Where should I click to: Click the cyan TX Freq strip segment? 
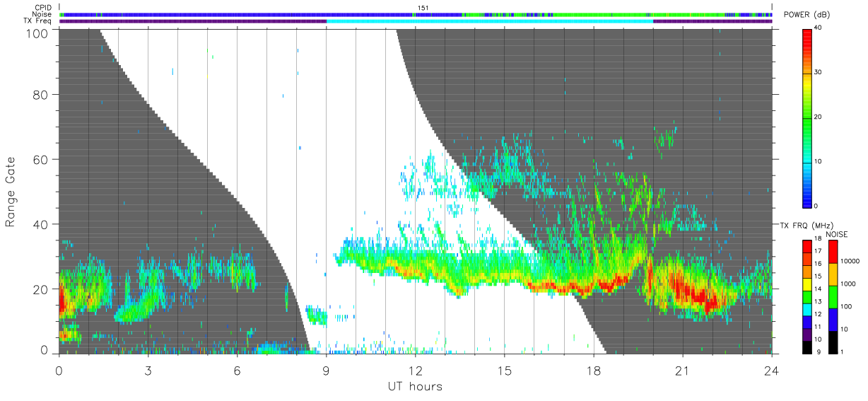coord(490,21)
